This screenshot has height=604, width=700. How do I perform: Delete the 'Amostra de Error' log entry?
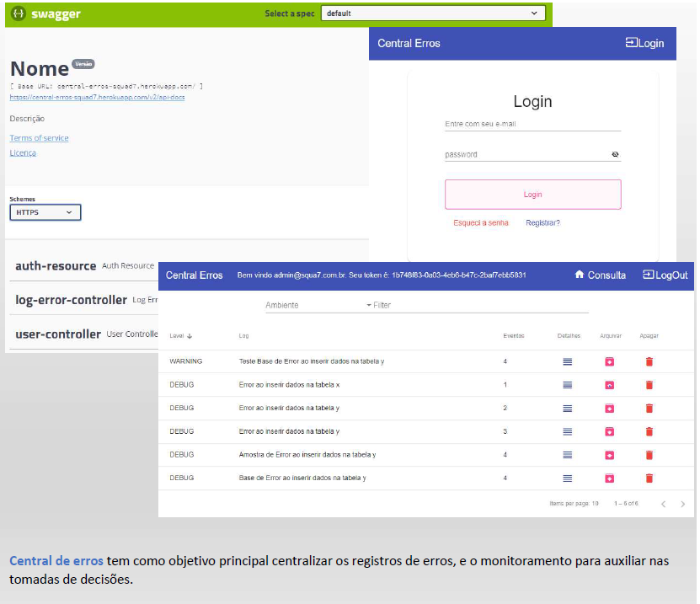[649, 455]
